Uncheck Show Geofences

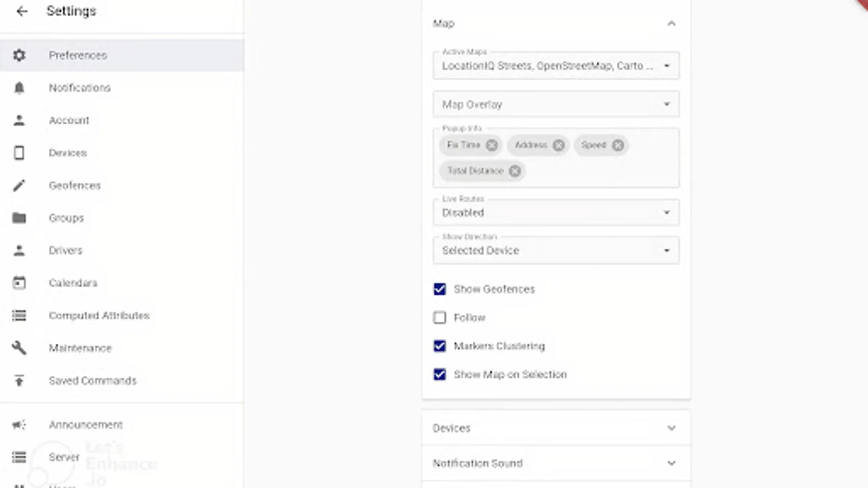439,289
